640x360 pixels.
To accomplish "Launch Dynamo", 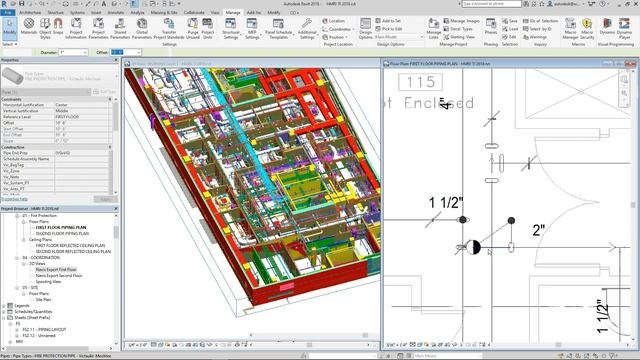I will [x=607, y=26].
